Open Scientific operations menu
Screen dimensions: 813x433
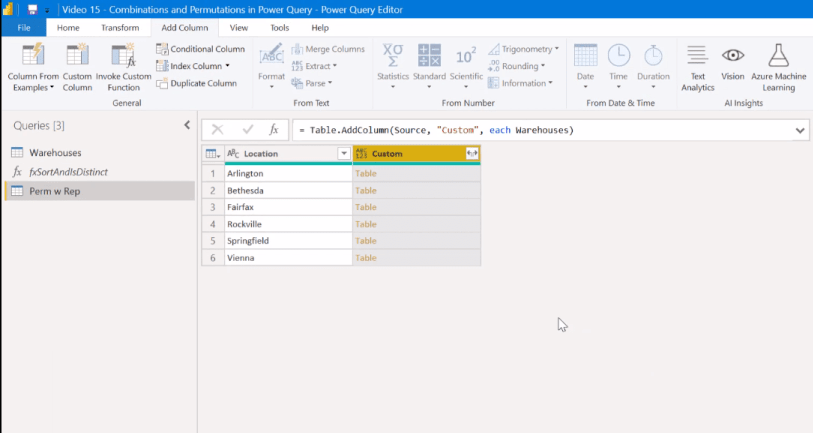[x=466, y=67]
